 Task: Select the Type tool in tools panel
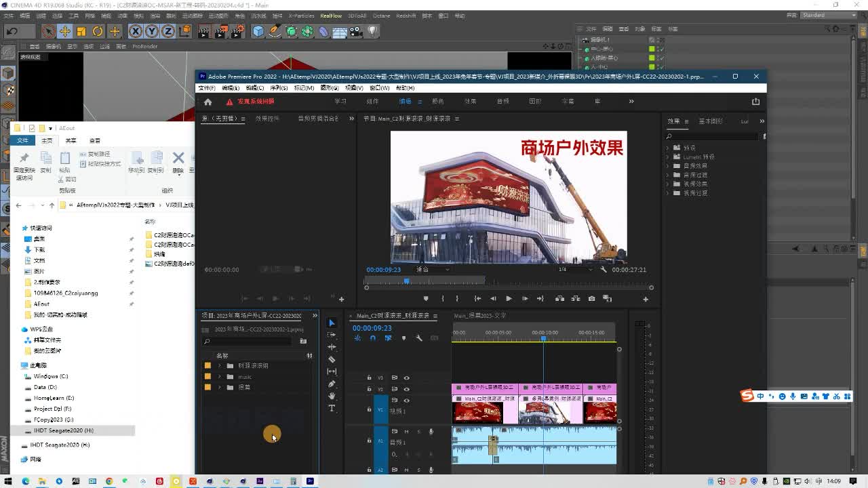(x=332, y=408)
